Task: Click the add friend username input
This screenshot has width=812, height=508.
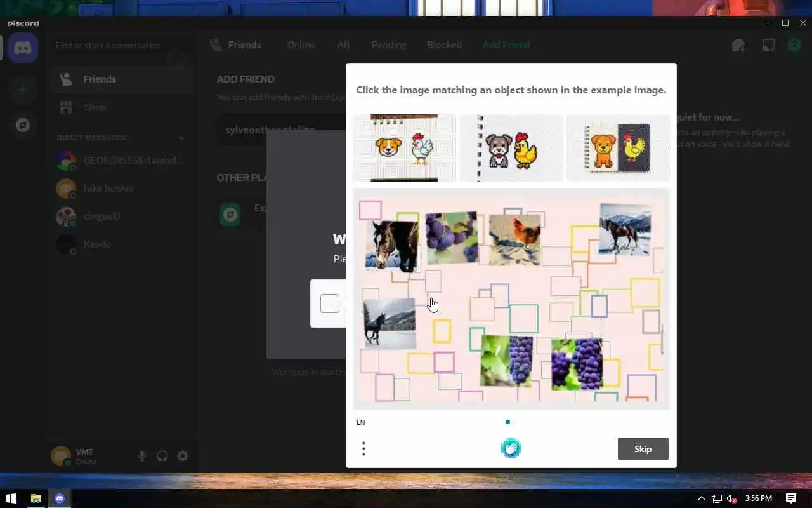Action: pyautogui.click(x=282, y=130)
